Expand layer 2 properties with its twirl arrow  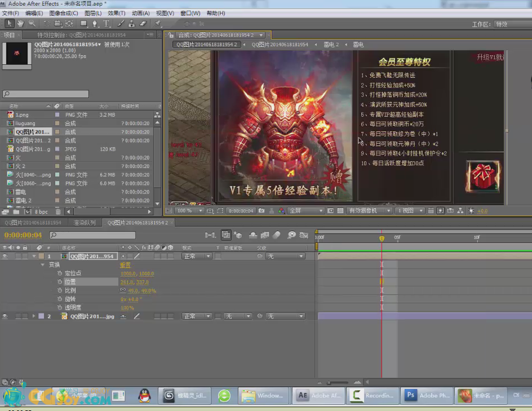point(34,316)
